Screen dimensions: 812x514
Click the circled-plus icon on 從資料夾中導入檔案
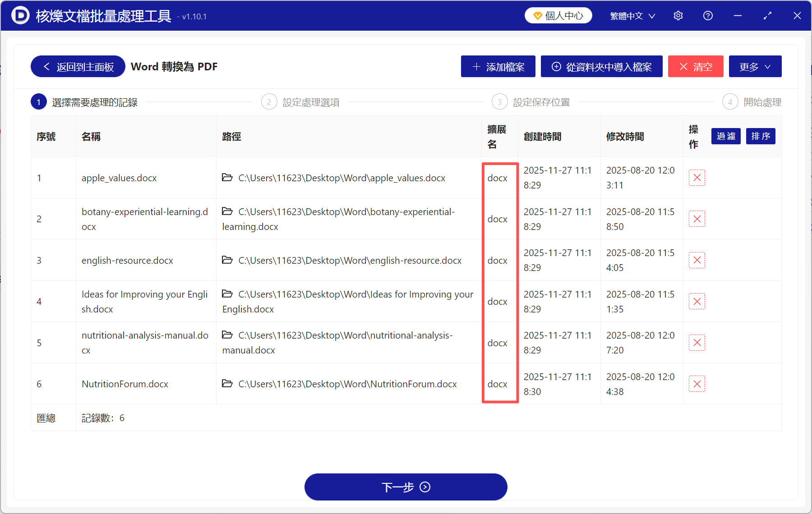pos(556,66)
